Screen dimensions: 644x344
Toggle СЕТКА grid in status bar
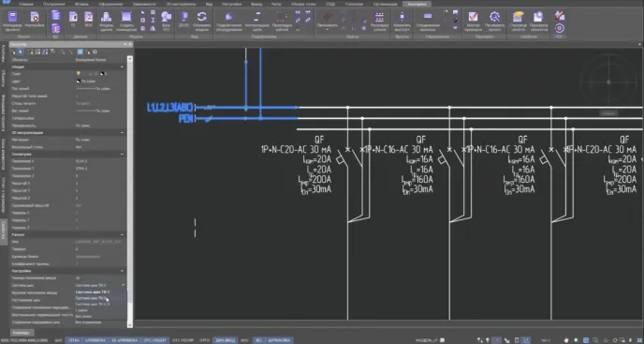[74, 340]
